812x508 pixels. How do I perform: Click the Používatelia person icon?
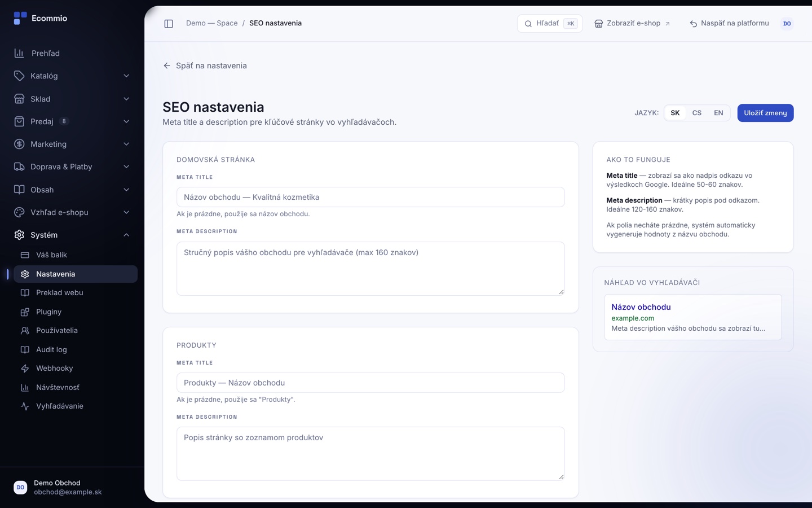[x=25, y=331]
